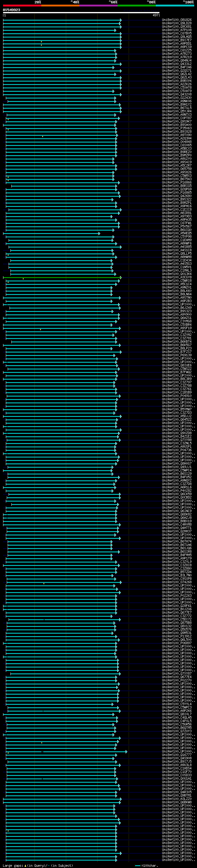
Task: Select hit UniRef100_Q43208
Action: [177, 94]
